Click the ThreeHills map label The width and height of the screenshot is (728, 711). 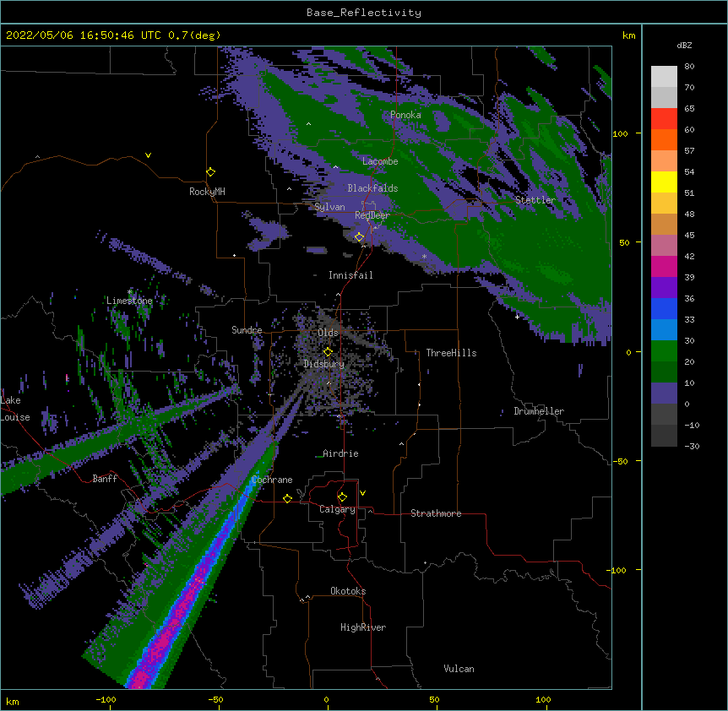click(451, 353)
